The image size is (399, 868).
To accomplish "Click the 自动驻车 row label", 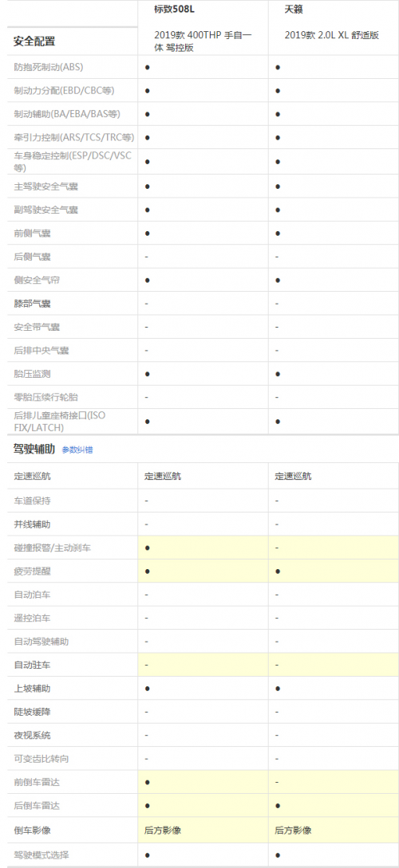I will (x=32, y=665).
